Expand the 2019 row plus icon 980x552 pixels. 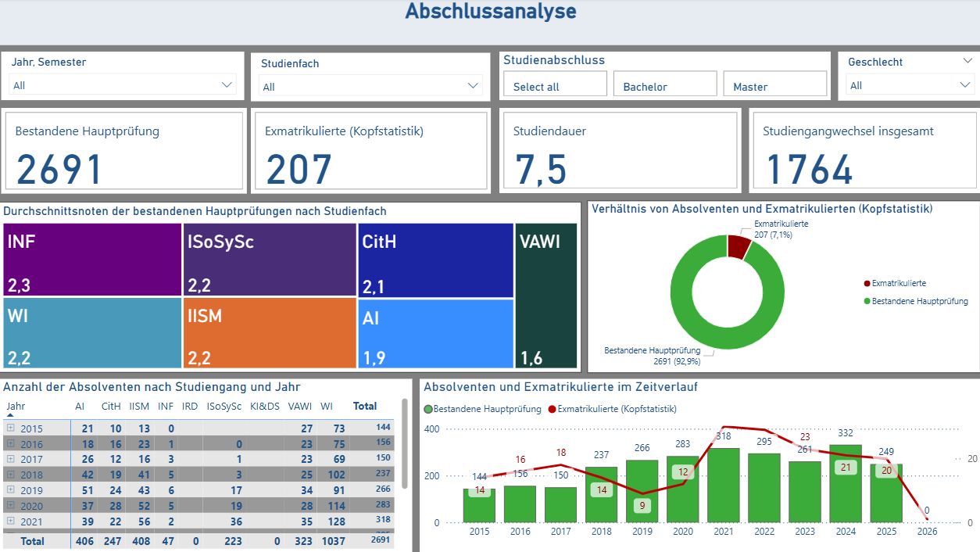pyautogui.click(x=11, y=489)
